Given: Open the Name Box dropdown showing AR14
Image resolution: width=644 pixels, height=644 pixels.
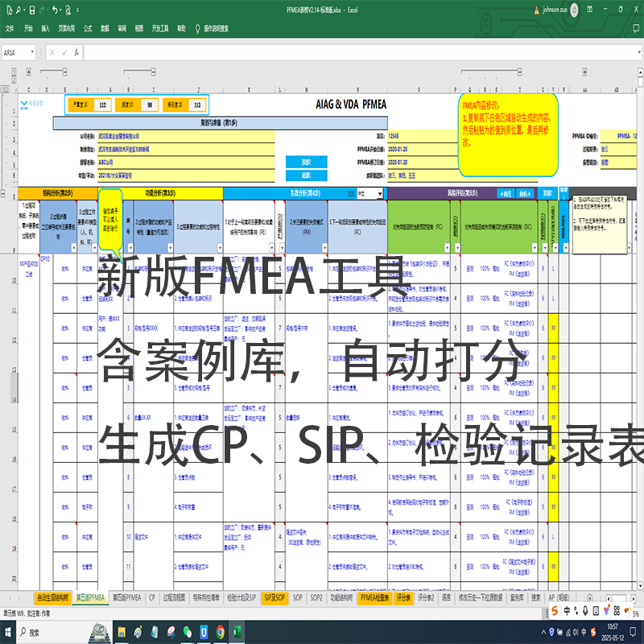Looking at the screenshot, I should tap(32, 52).
